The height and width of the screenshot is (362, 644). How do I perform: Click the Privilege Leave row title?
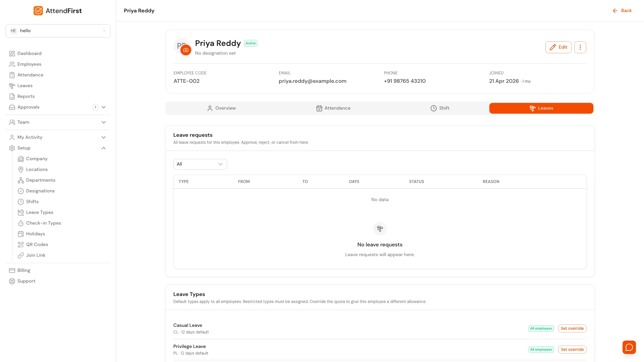190,347
